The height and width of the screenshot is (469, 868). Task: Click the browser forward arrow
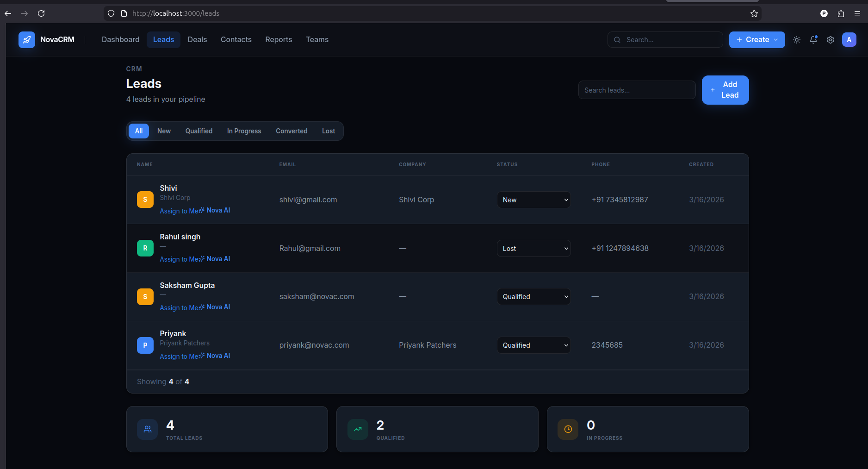pos(25,13)
